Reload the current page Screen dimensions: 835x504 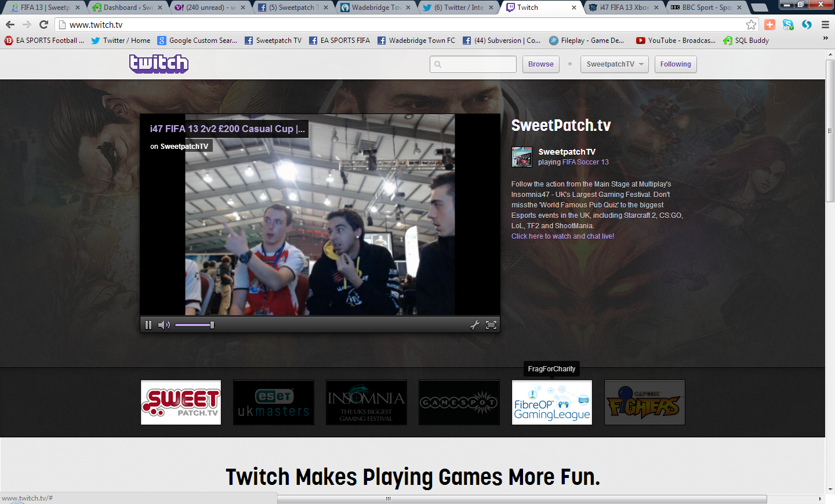coord(43,24)
